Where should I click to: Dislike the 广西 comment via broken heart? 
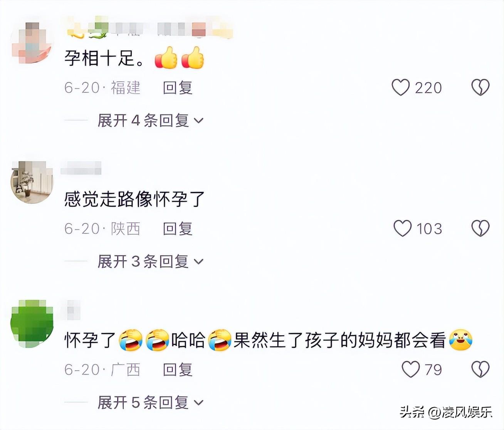[480, 370]
